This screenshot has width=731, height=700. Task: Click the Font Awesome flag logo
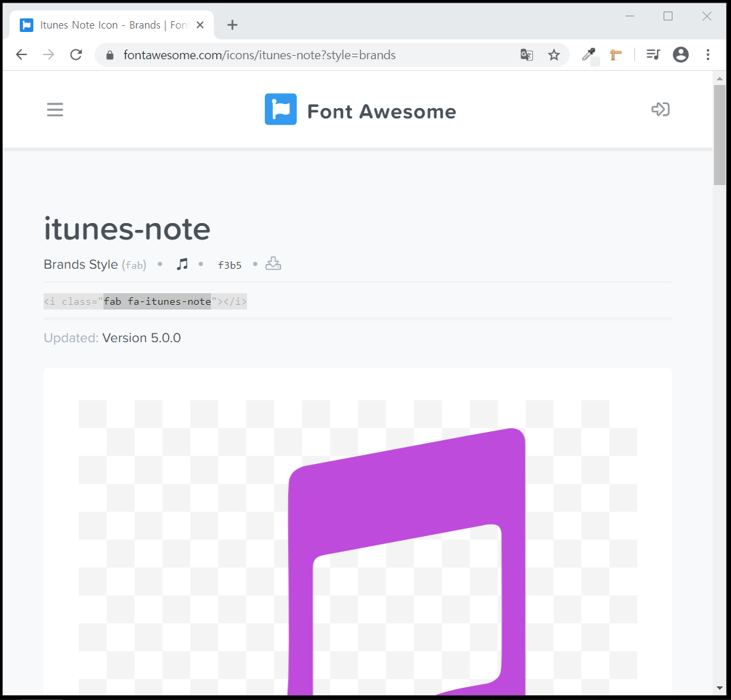pos(280,109)
